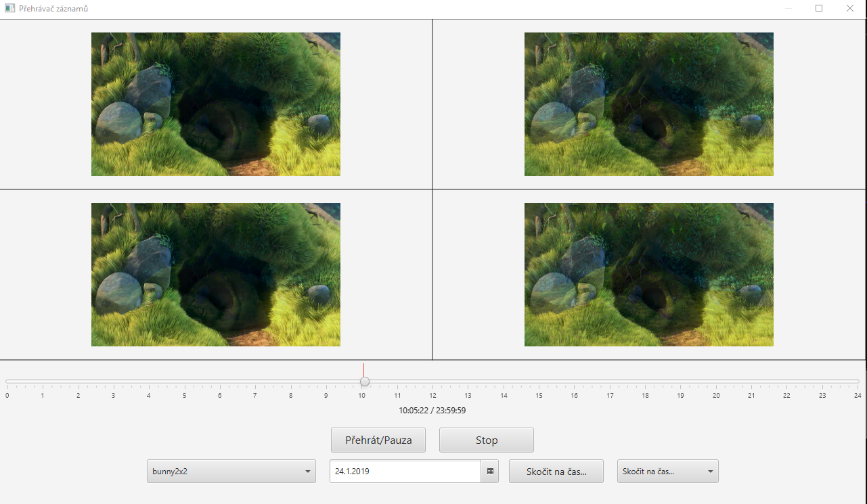Select the top-left video feed
Viewport: 867px width, 504px height.
tap(216, 104)
